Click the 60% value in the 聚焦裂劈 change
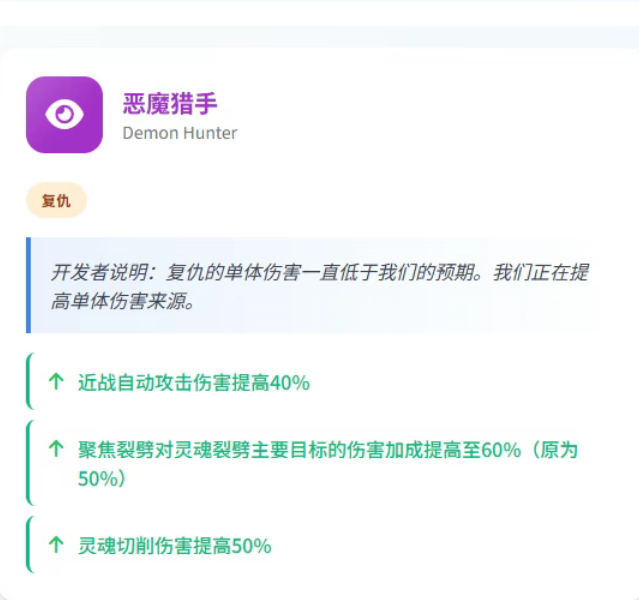Viewport: 639px width, 600px height. (501, 450)
